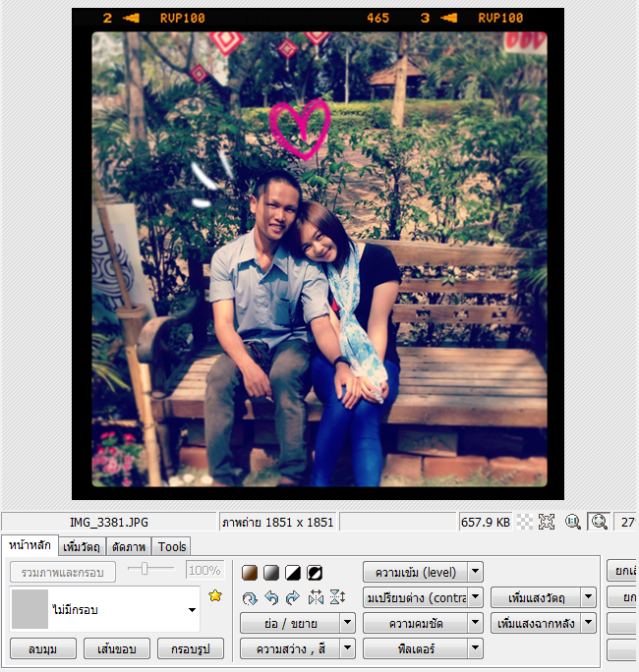
Task: Expand the เพิ่มแสงฉากหลัง dropdown arrow
Action: click(589, 623)
